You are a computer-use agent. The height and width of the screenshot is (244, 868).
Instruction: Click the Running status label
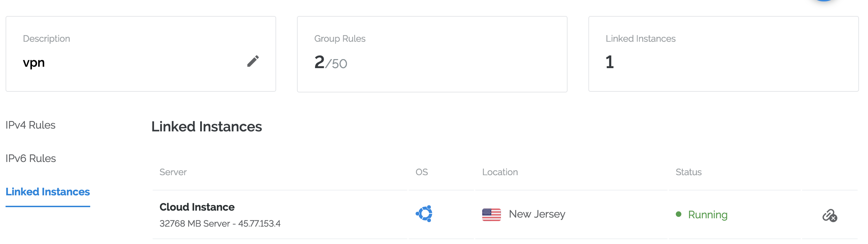708,215
